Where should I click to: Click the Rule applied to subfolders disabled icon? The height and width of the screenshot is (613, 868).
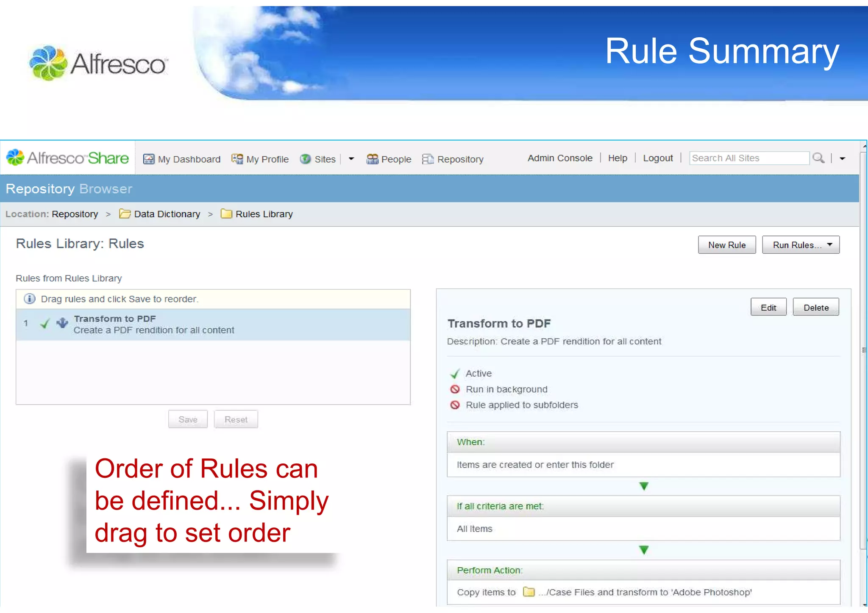(455, 405)
